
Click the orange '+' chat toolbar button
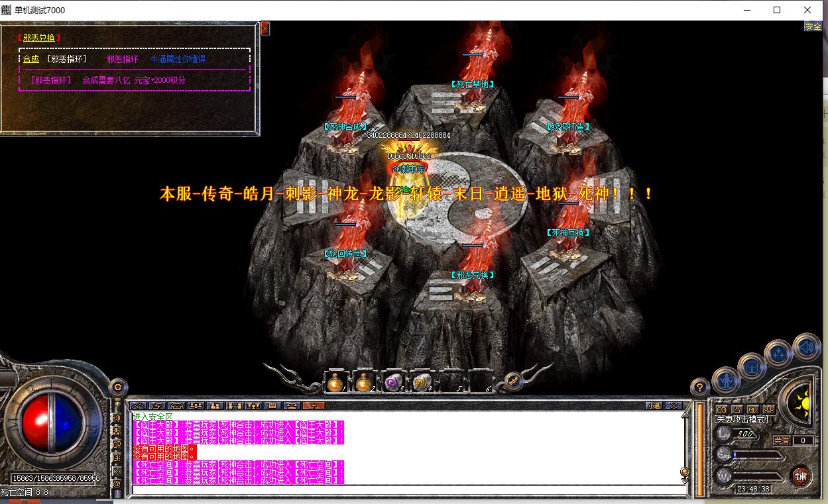click(x=314, y=405)
